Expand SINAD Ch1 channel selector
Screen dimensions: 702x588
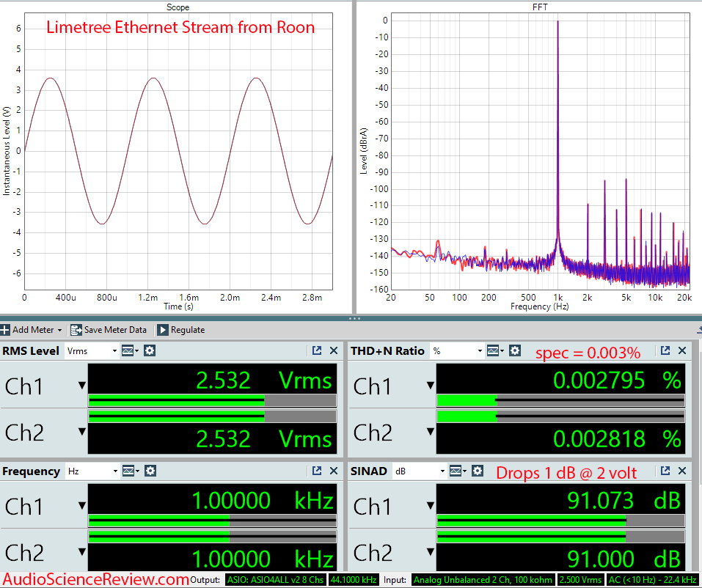click(x=431, y=506)
